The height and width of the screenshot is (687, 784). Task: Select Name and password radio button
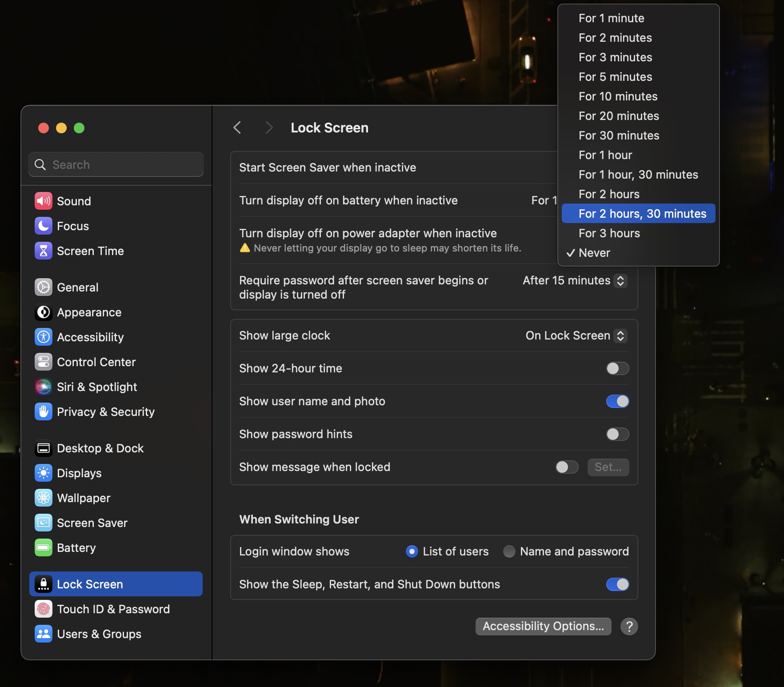[509, 551]
